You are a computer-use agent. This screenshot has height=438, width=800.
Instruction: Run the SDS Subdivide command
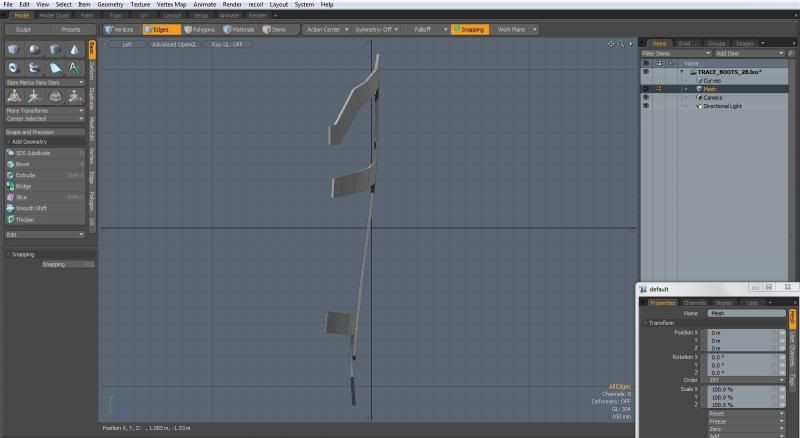click(45, 153)
